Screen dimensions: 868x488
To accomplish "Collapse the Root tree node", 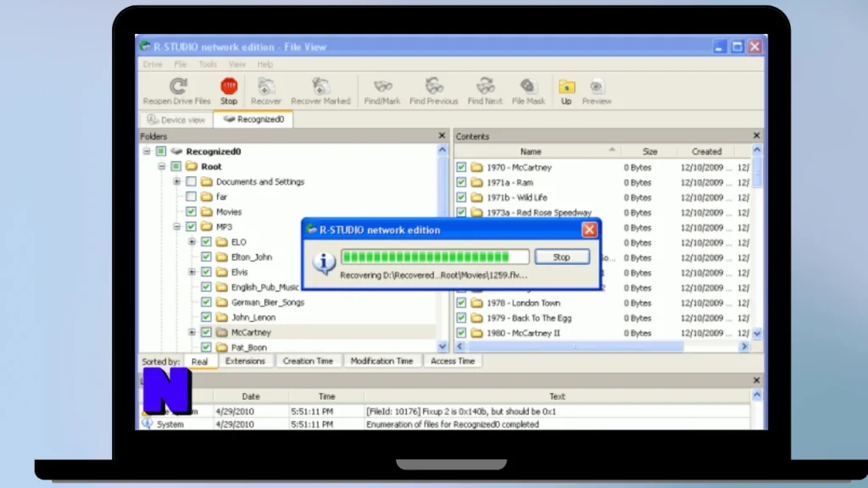I will [161, 166].
